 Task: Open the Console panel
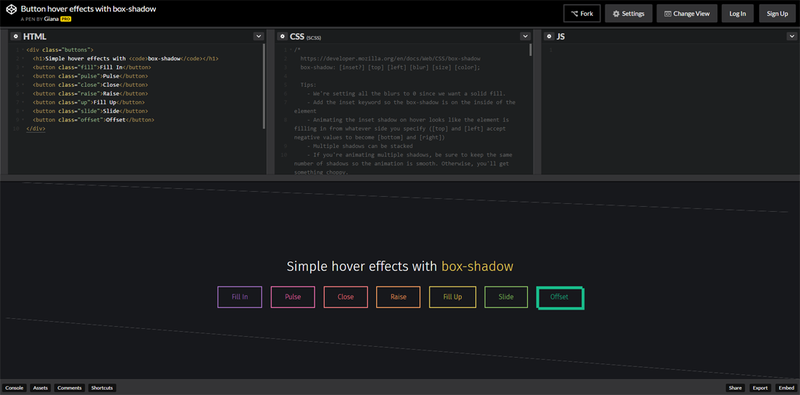point(14,388)
